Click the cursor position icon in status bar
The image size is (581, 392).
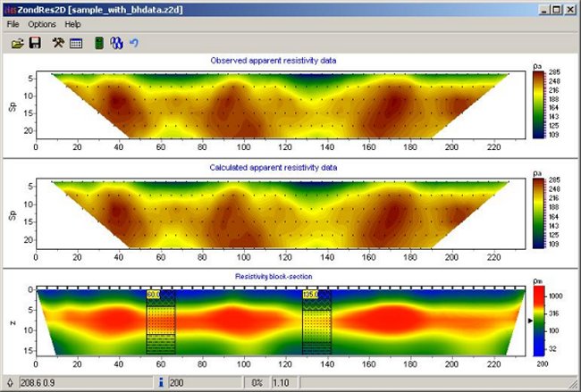[9, 383]
